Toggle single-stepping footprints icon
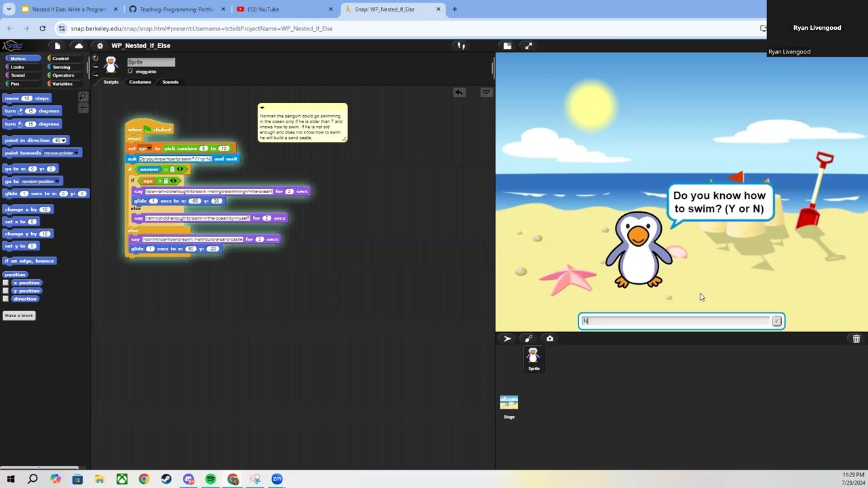This screenshot has width=868, height=488. coord(461,45)
